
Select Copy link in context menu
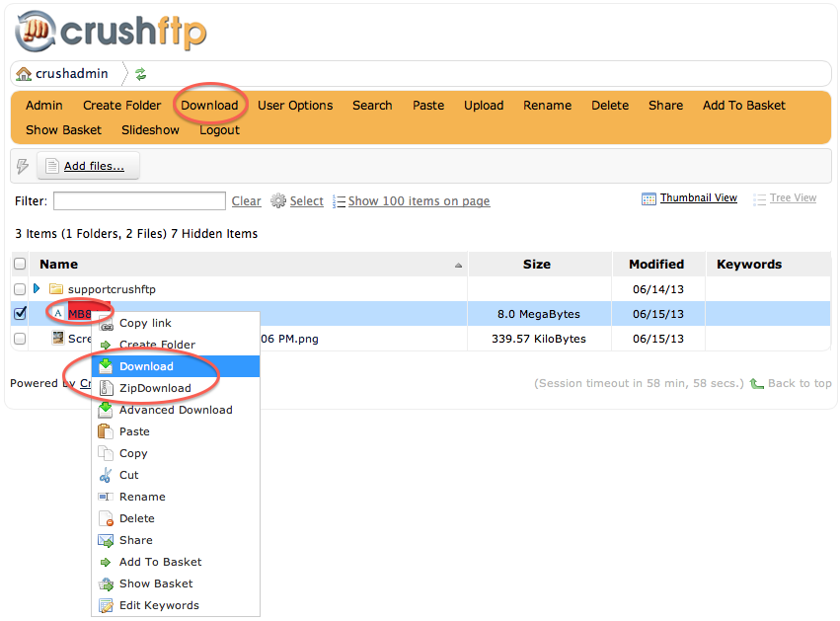[x=176, y=323]
